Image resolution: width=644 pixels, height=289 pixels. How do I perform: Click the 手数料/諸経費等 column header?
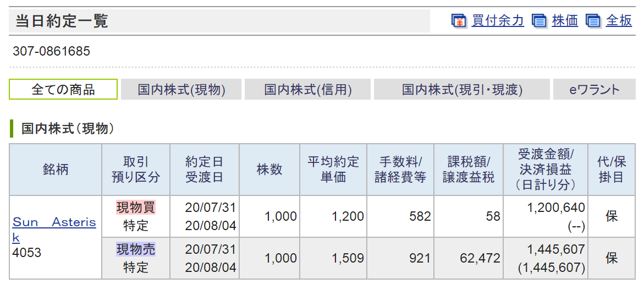click(400, 170)
